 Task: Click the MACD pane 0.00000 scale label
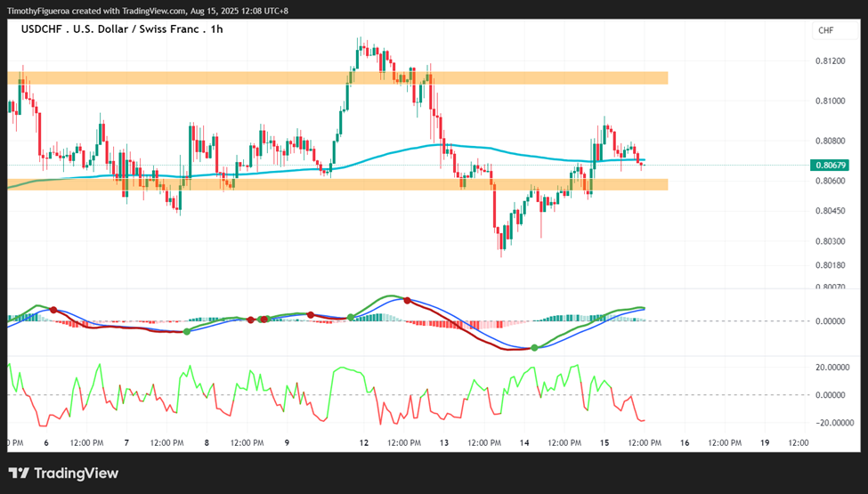(831, 320)
